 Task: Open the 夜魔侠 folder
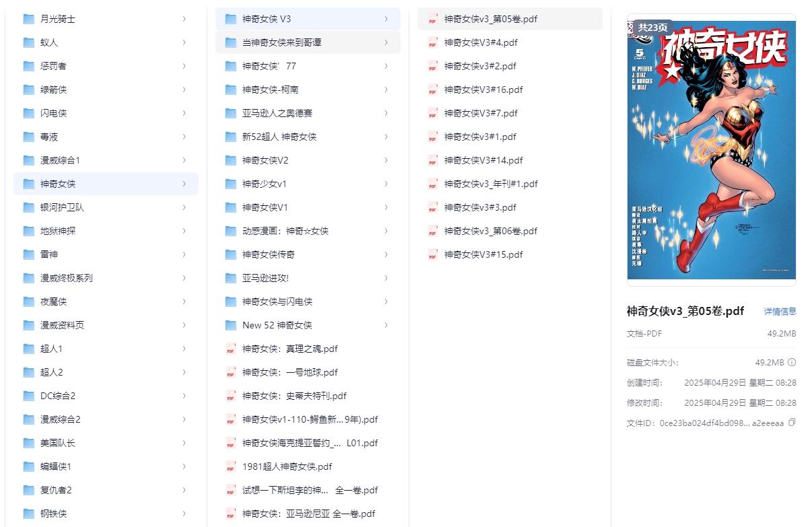(x=106, y=302)
